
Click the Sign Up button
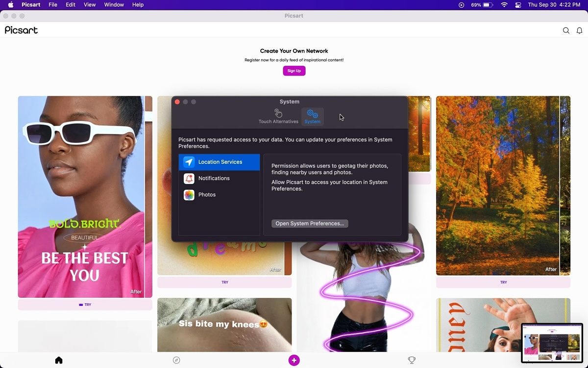click(294, 71)
